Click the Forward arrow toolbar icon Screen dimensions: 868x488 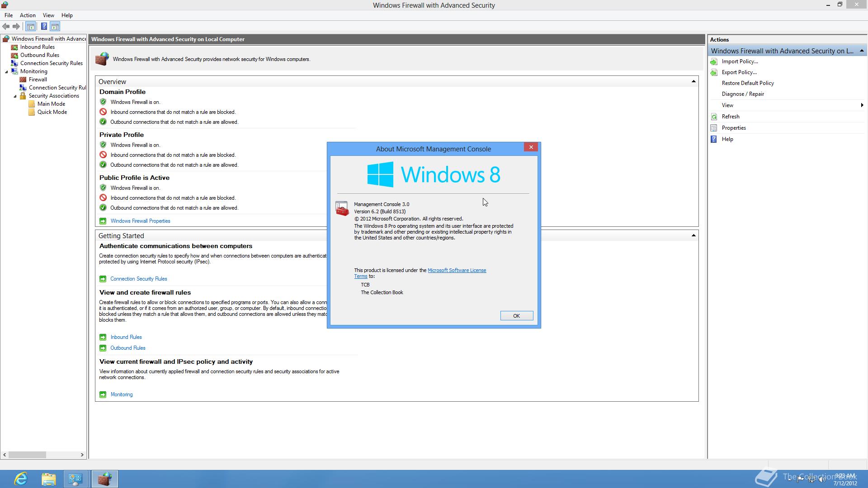(16, 27)
